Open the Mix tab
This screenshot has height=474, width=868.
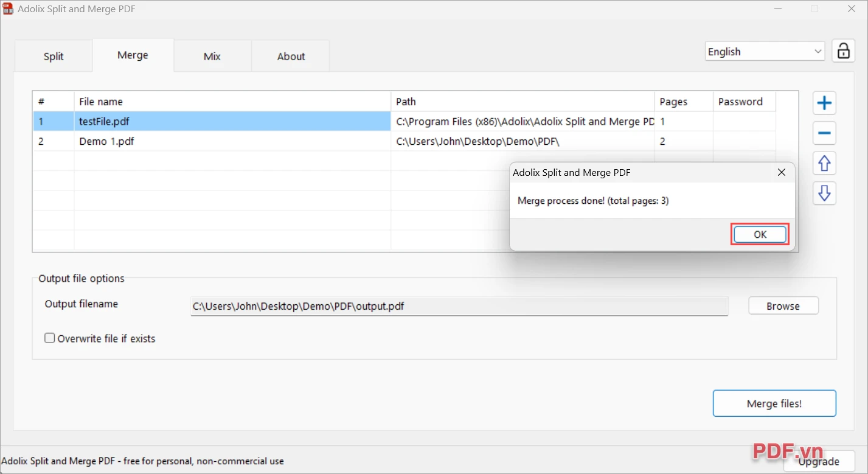coord(212,57)
